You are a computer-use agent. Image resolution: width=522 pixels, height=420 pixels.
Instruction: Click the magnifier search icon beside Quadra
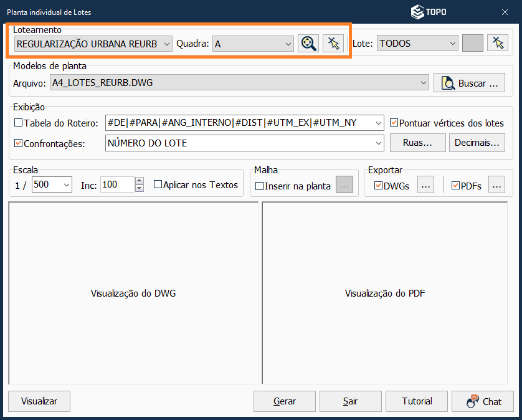click(x=308, y=43)
